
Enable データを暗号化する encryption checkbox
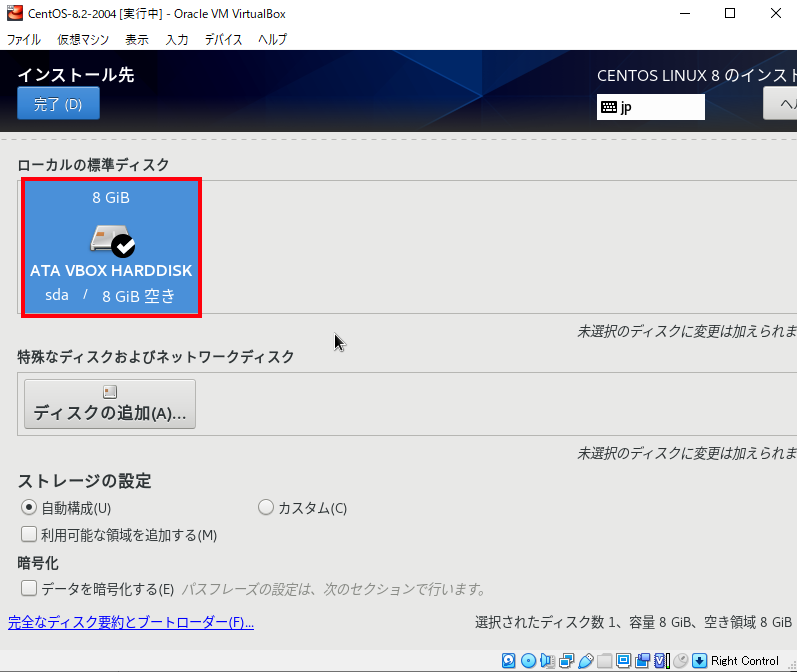coord(29,588)
